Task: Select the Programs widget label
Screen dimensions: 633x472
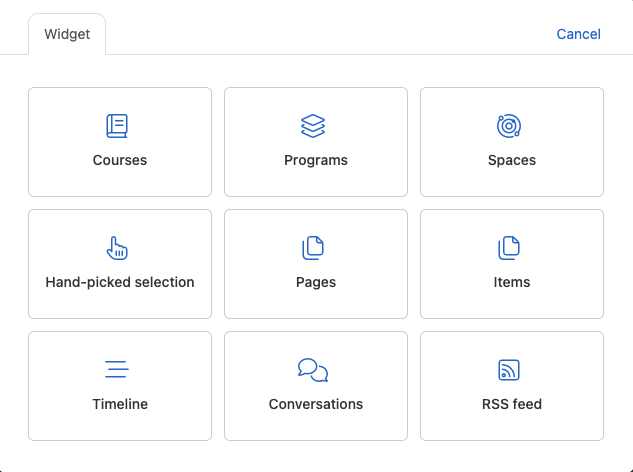Action: pos(316,160)
